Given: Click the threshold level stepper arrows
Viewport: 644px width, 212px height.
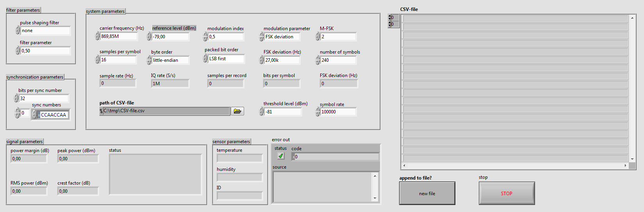Looking at the screenshot, I should coord(262,111).
